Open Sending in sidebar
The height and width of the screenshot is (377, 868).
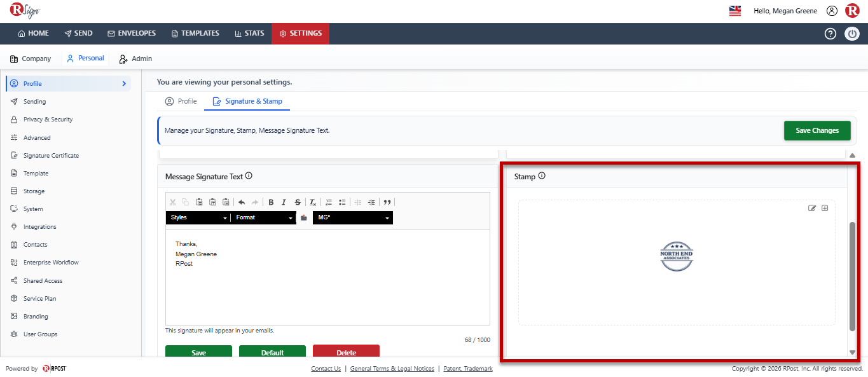pos(35,102)
